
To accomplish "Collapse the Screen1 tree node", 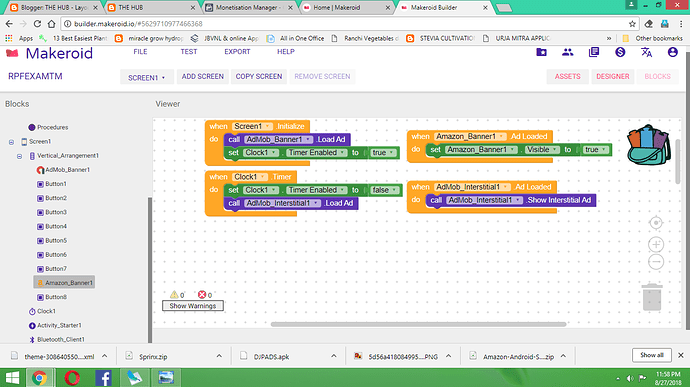I will tap(11, 142).
